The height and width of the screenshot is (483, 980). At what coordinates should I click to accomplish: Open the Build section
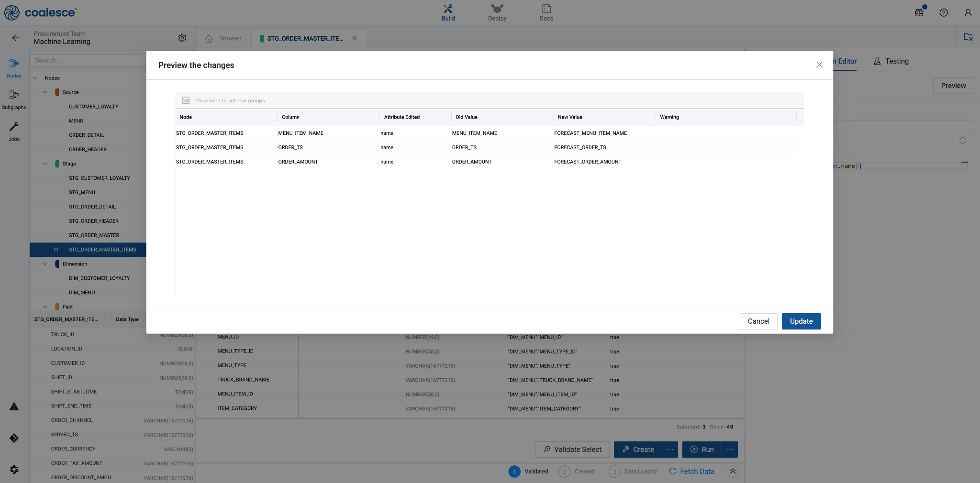coord(448,13)
